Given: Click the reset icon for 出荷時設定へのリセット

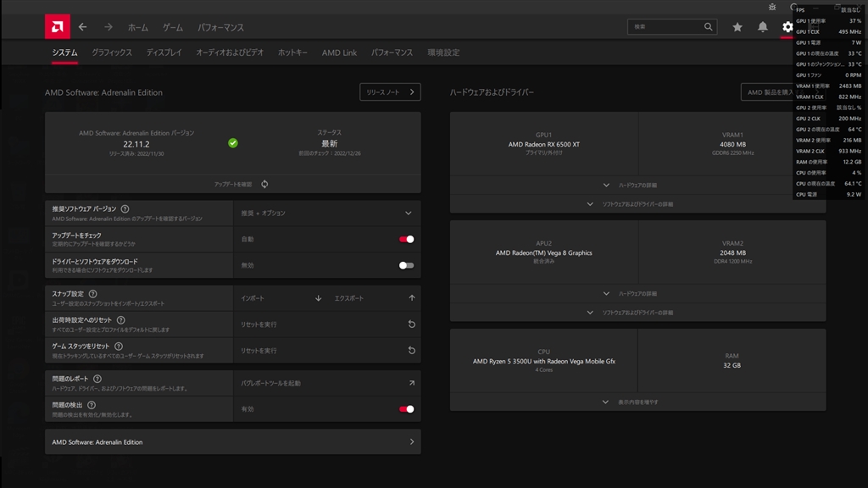Looking at the screenshot, I should tap(412, 324).
